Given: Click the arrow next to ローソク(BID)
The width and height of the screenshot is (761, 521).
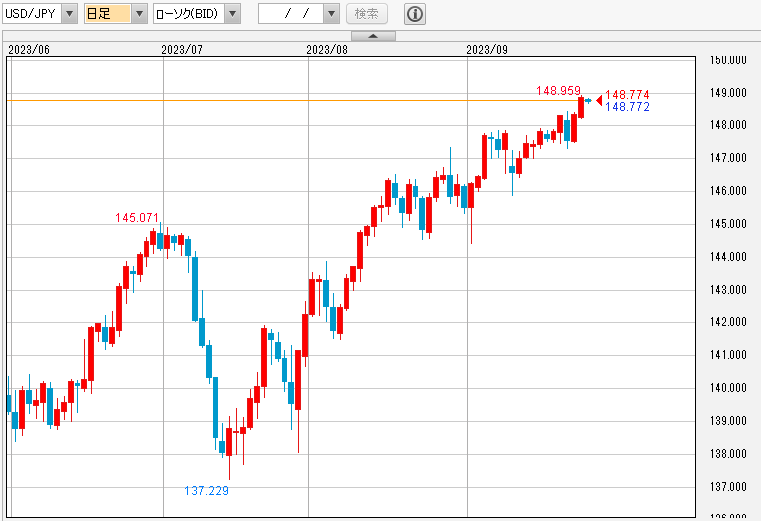Looking at the screenshot, I should [232, 14].
